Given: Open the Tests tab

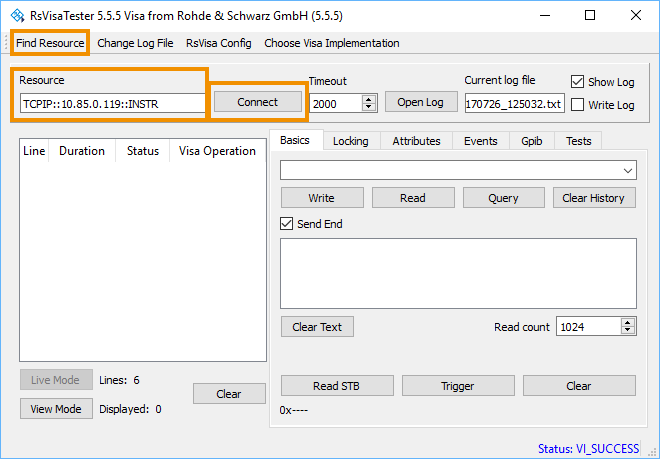Looking at the screenshot, I should click(x=578, y=141).
